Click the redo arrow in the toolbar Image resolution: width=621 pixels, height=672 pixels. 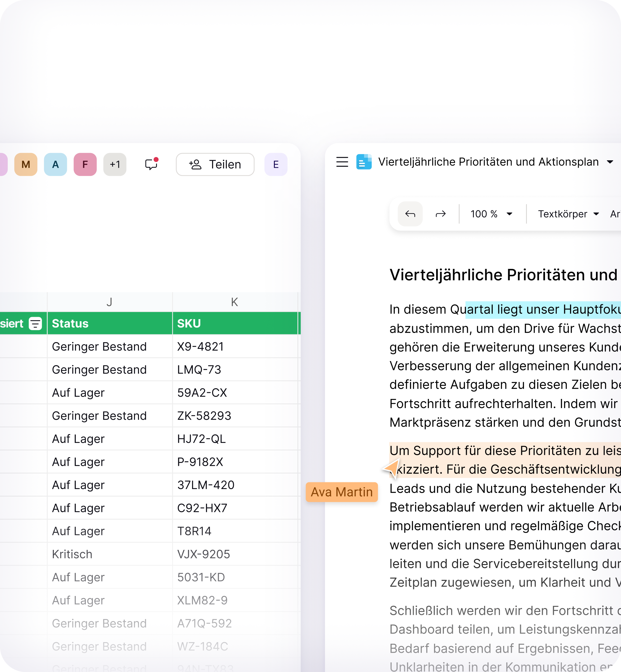[441, 214]
